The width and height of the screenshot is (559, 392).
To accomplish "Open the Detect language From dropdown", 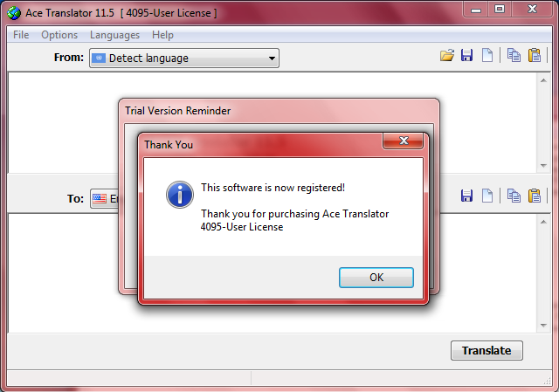I will (184, 58).
